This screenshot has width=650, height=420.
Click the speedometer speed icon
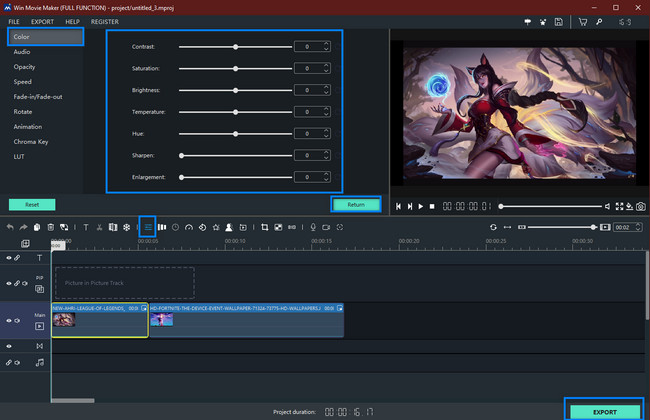pos(189,227)
